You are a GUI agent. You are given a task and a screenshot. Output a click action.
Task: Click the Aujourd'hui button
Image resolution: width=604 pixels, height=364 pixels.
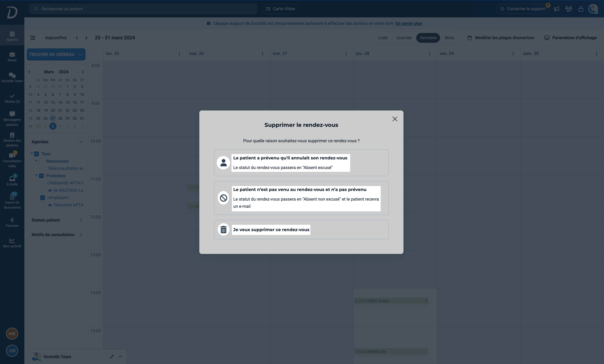pyautogui.click(x=56, y=38)
